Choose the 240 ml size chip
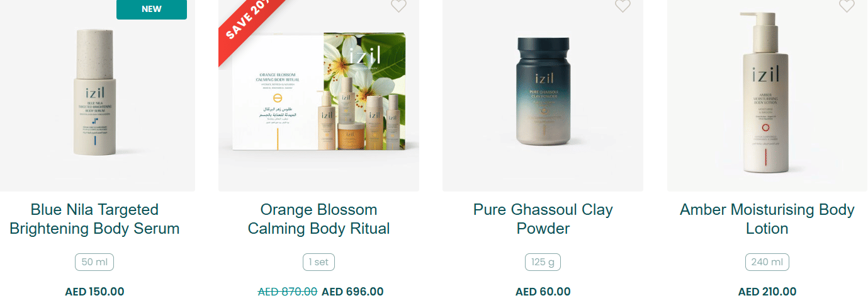The image size is (868, 298). coord(767,262)
